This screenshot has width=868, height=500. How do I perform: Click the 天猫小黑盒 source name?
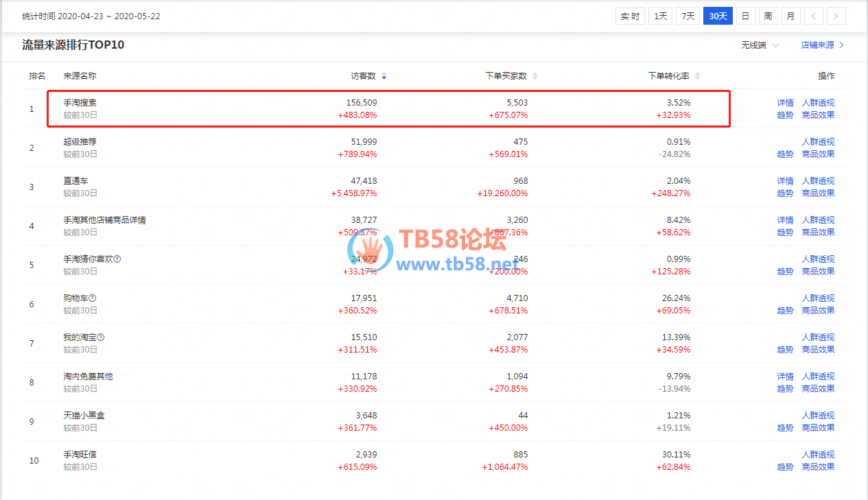[x=84, y=416]
